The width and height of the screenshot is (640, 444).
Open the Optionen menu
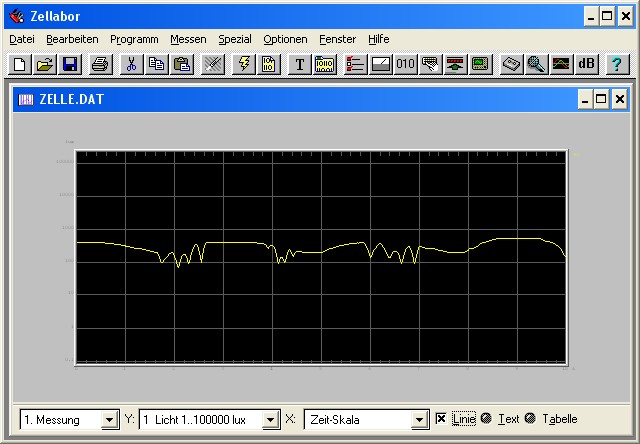pyautogui.click(x=286, y=39)
